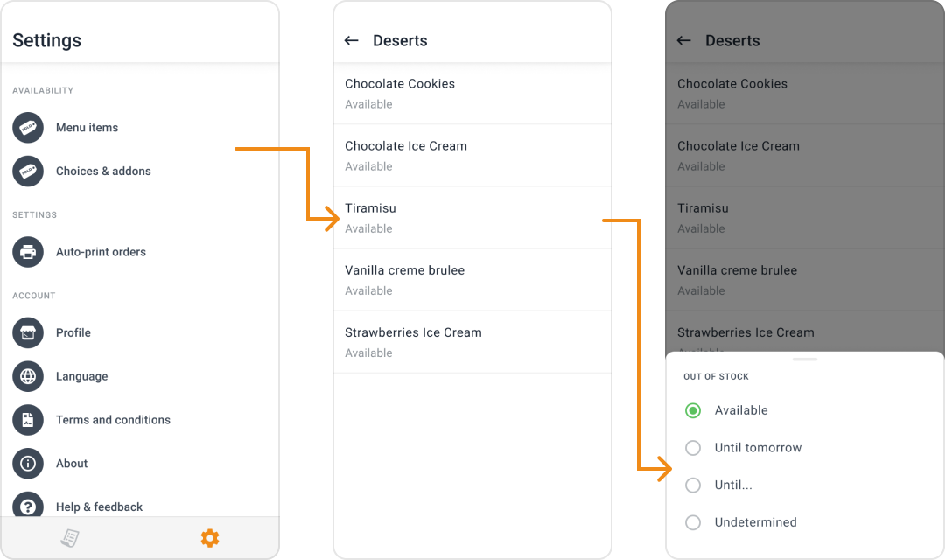
Task: Switch to the orders receipt tab
Action: 70,537
